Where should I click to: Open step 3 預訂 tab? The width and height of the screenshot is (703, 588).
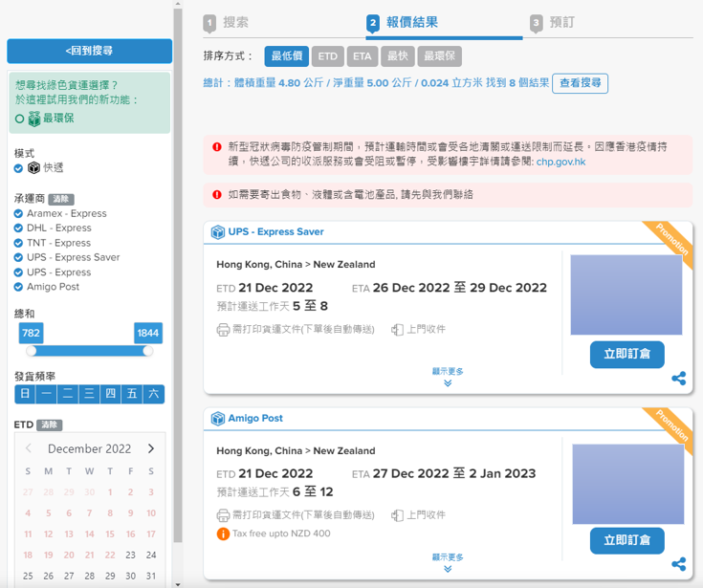coord(553,23)
